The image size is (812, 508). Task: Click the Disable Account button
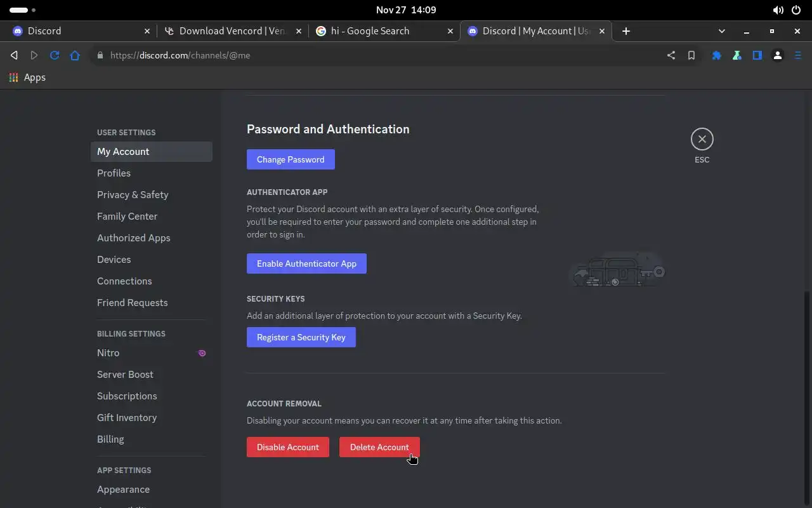[288, 447]
